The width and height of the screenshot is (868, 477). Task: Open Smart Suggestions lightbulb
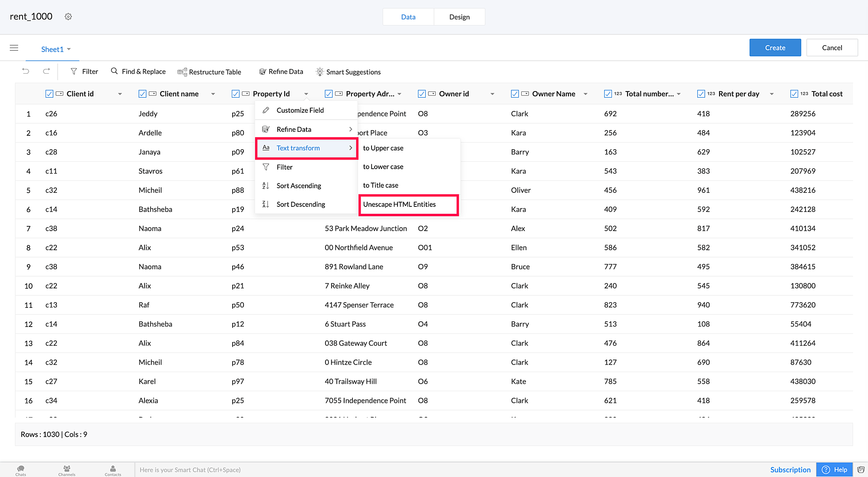point(319,72)
